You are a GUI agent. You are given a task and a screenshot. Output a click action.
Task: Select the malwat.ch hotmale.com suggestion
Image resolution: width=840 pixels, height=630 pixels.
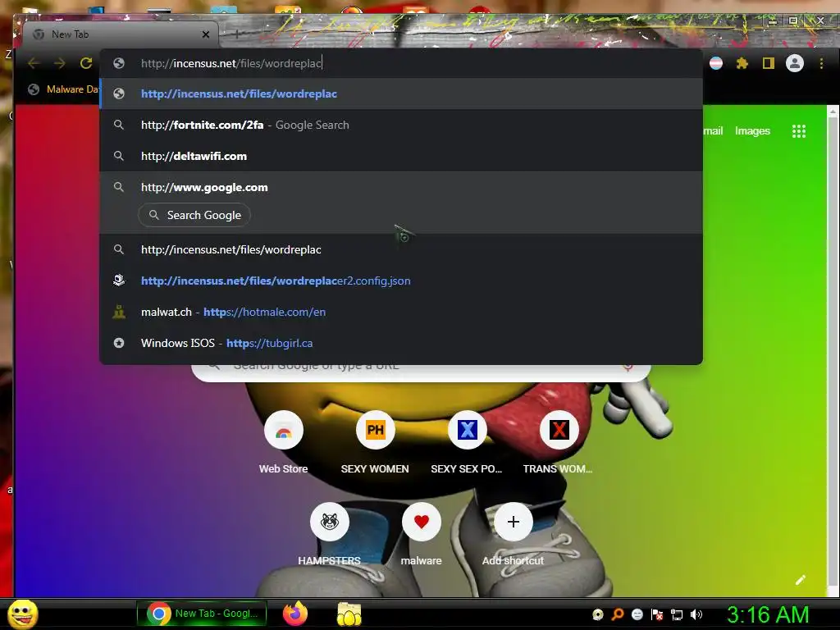pyautogui.click(x=401, y=312)
